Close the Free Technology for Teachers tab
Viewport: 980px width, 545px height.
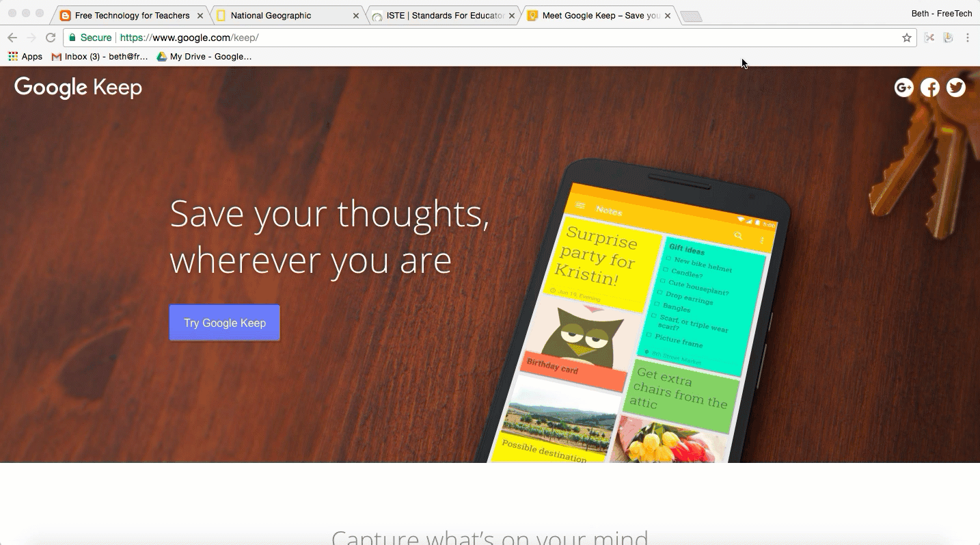coord(200,16)
